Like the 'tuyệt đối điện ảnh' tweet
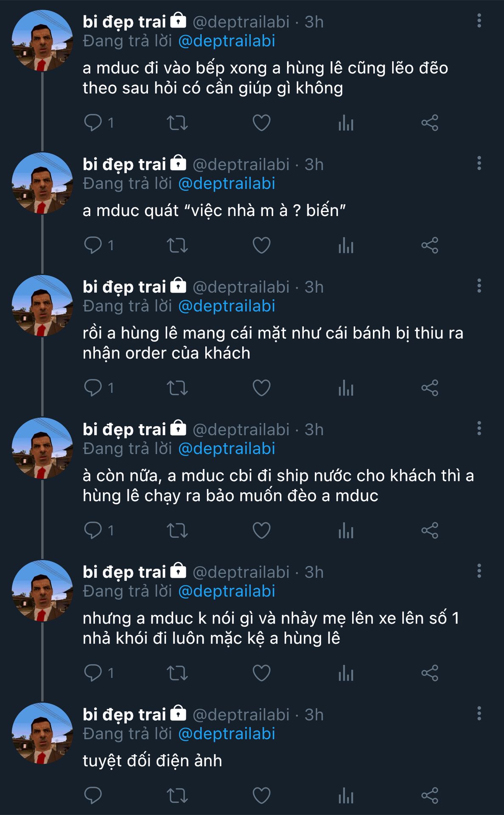The image size is (504, 815). (261, 795)
